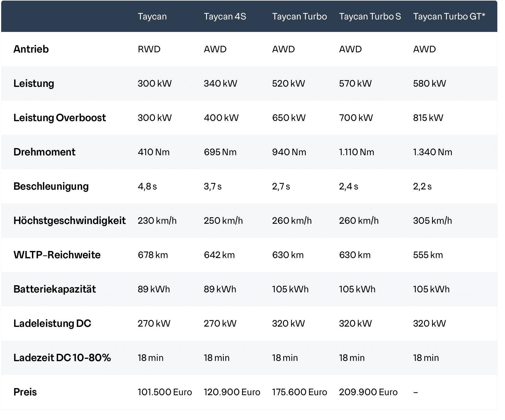Select the Preis row label

pos(25,392)
